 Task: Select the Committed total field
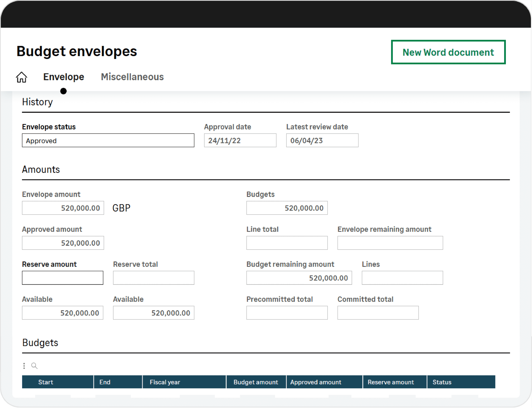pos(378,313)
